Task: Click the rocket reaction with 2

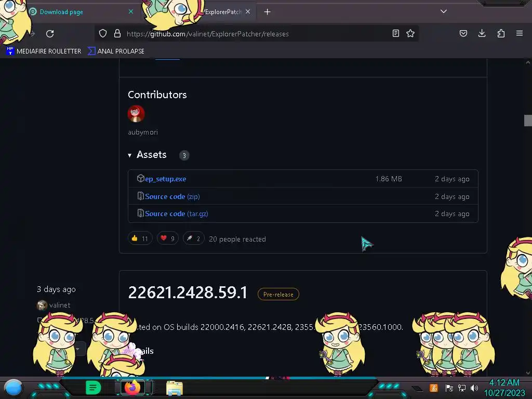Action: (x=194, y=238)
